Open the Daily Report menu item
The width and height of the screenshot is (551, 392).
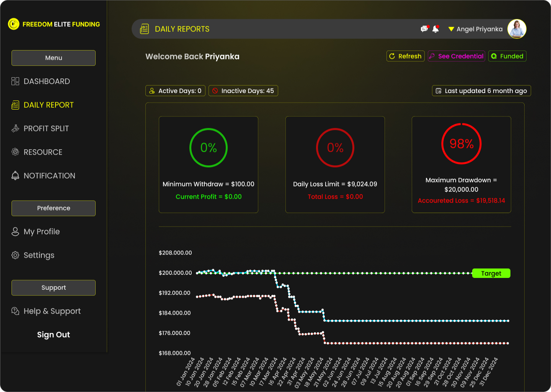(x=48, y=105)
